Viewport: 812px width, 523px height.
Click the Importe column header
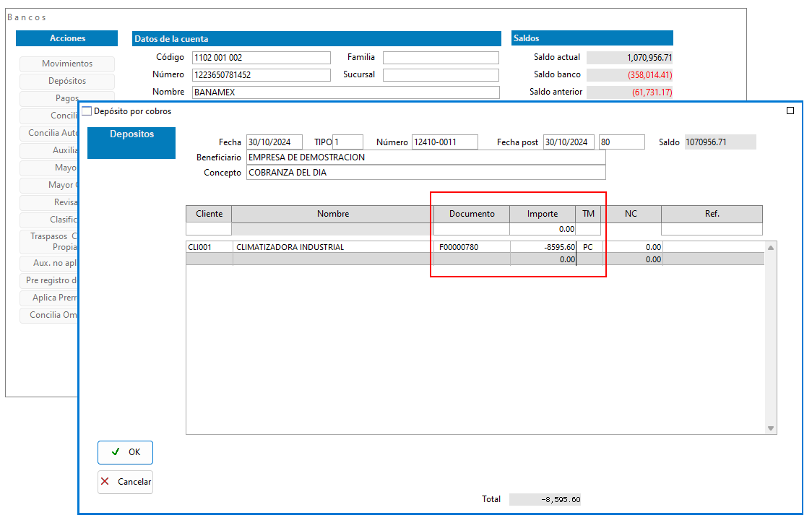[x=543, y=214]
